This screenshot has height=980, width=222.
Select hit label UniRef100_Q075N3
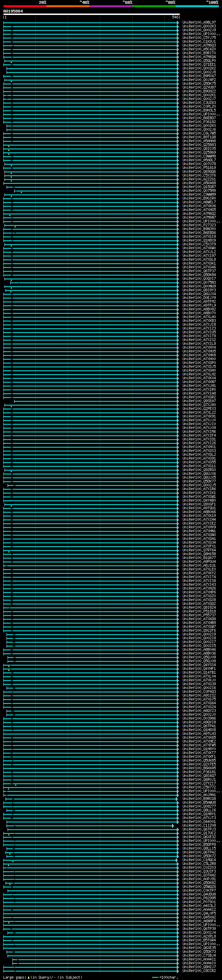(x=199, y=282)
